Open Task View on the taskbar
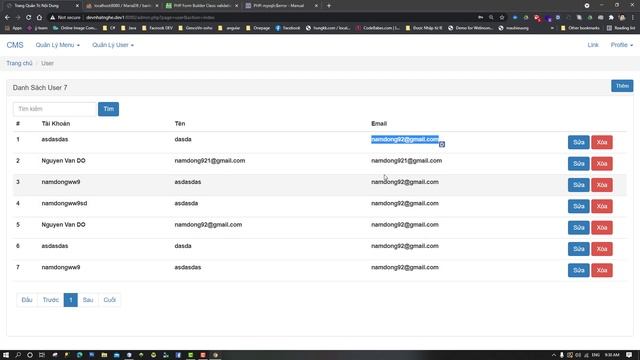Image resolution: width=640 pixels, height=360 pixels. pyautogui.click(x=42, y=355)
